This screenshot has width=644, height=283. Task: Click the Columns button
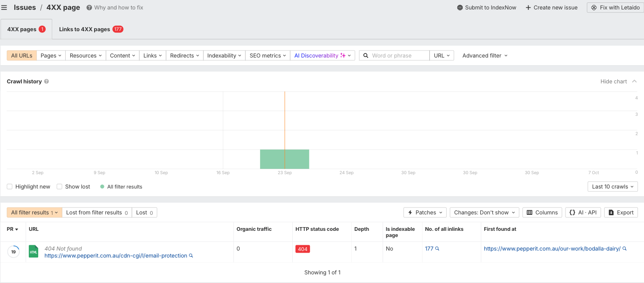pyautogui.click(x=542, y=212)
